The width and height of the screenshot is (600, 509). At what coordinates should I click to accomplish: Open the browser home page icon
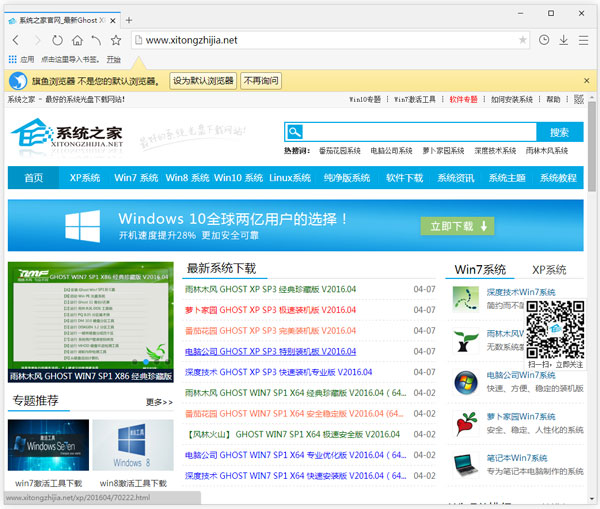click(x=77, y=40)
